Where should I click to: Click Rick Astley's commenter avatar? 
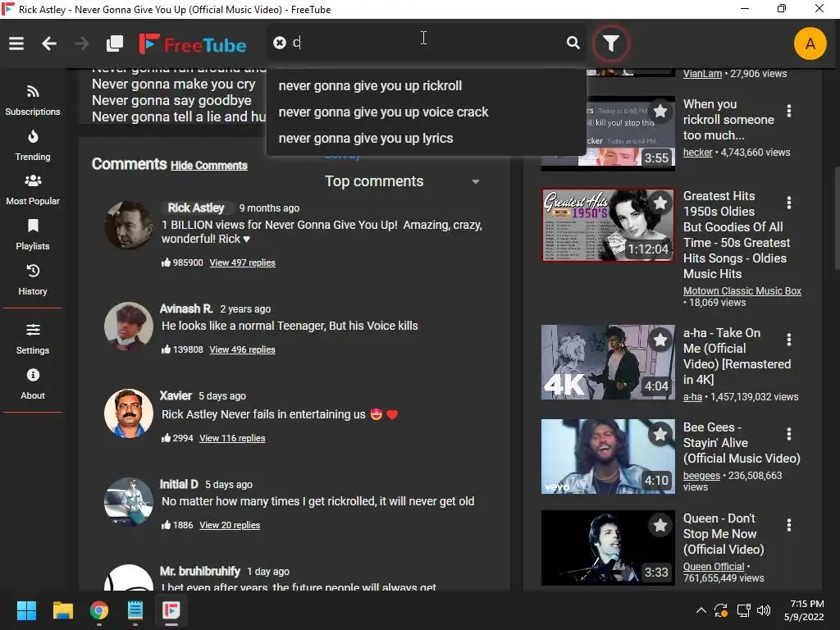(129, 226)
